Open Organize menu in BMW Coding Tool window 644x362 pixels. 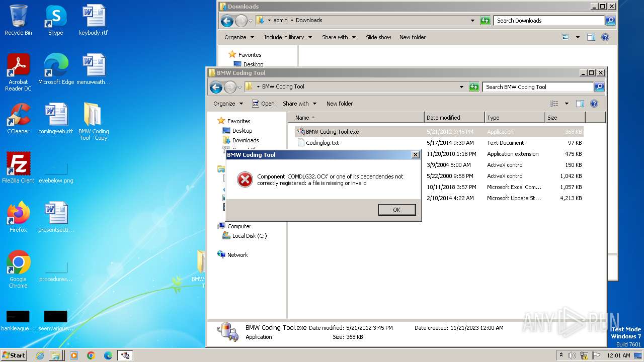pyautogui.click(x=228, y=104)
